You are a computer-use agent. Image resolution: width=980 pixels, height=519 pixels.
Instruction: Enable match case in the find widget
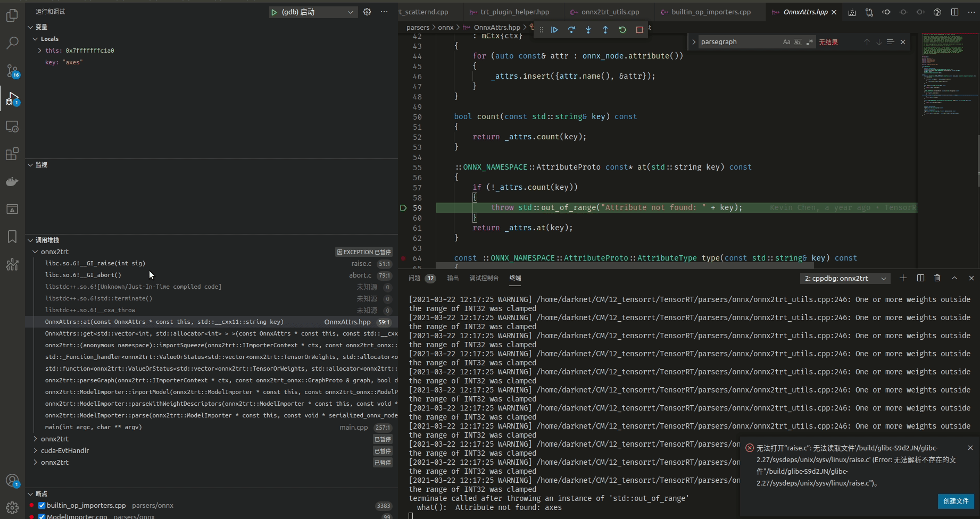[787, 41]
